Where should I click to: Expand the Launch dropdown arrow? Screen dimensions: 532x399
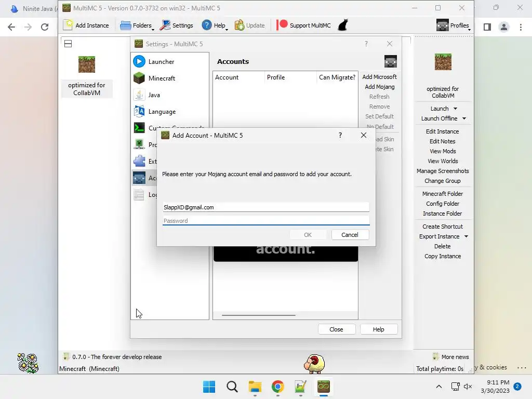coord(455,109)
